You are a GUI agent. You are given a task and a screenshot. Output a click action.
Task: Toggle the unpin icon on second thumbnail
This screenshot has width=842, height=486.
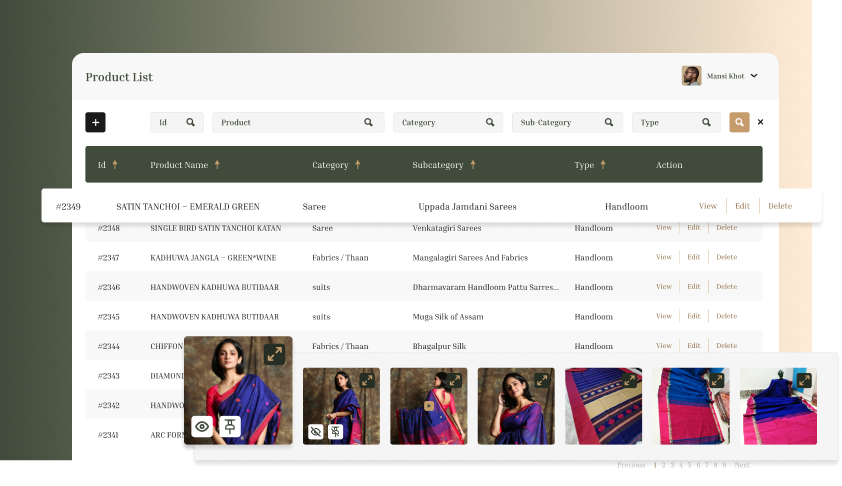pyautogui.click(x=336, y=432)
